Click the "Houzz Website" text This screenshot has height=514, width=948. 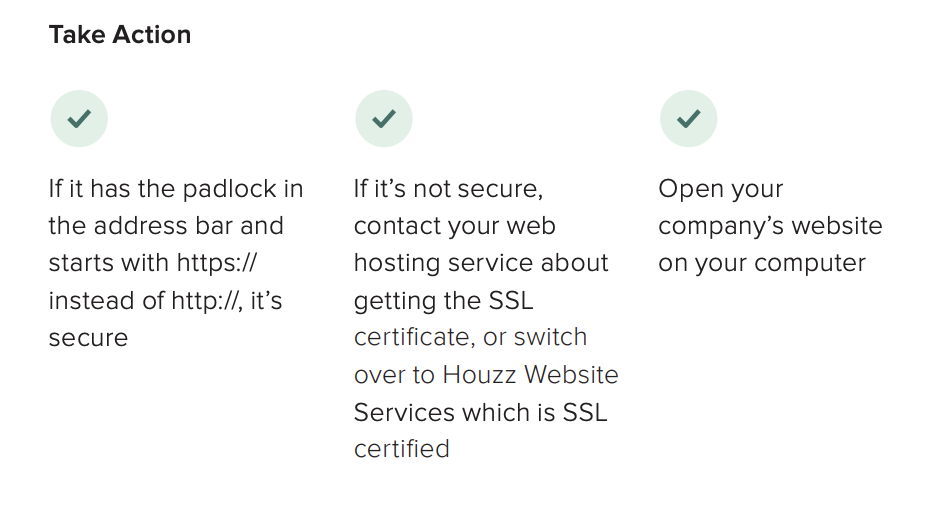pyautogui.click(x=530, y=375)
